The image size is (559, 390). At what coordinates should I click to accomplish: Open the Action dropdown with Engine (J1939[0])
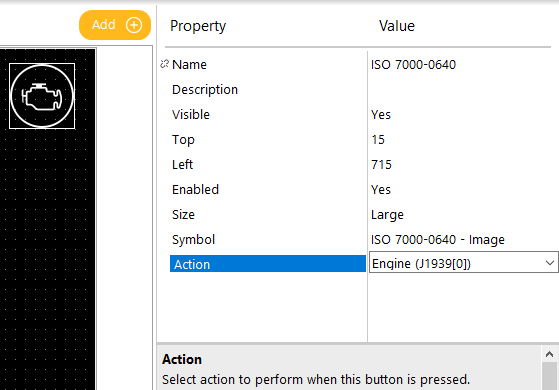463,263
